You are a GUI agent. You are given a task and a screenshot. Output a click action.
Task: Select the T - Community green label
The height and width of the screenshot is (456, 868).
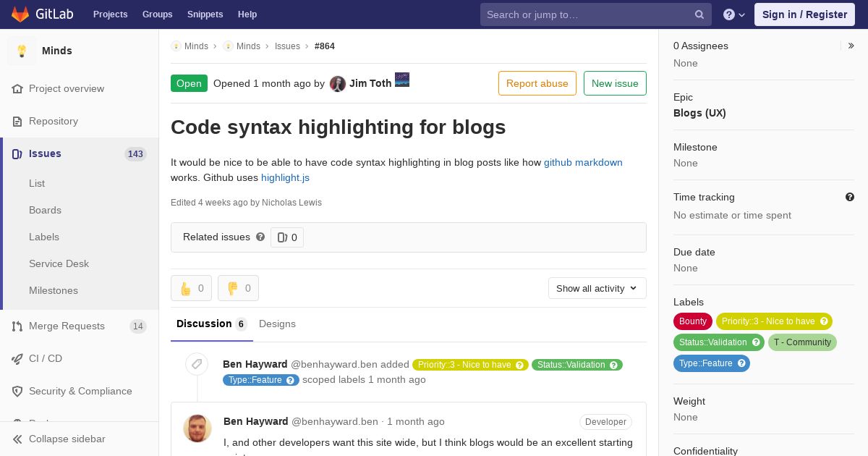[x=802, y=342]
